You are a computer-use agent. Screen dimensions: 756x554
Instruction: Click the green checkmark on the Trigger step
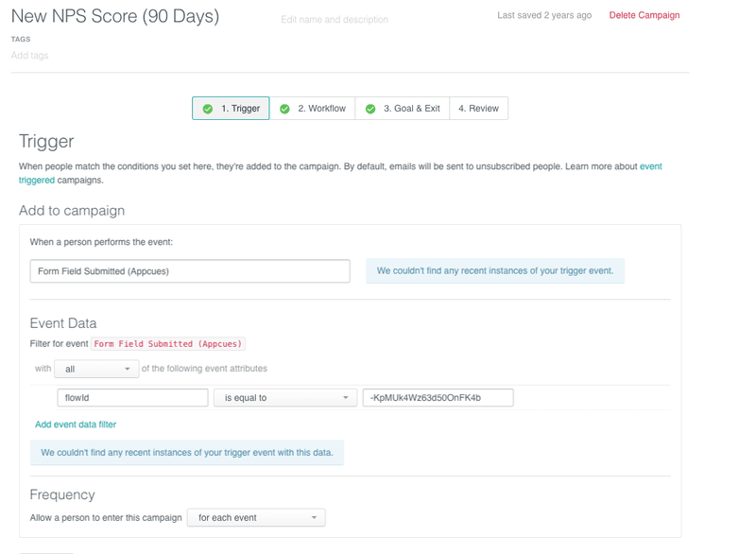point(209,108)
